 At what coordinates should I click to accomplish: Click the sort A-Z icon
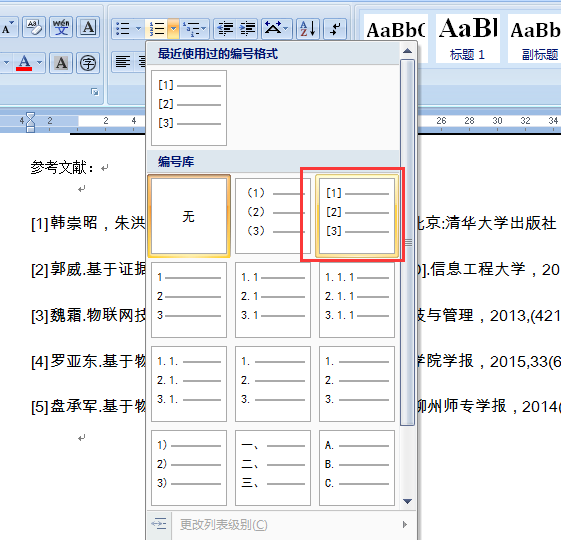point(308,28)
